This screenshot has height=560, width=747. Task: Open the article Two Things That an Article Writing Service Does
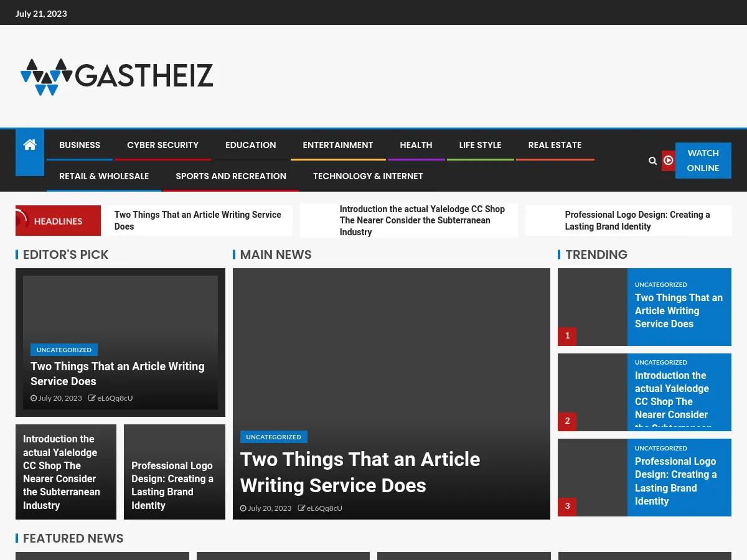click(x=360, y=472)
